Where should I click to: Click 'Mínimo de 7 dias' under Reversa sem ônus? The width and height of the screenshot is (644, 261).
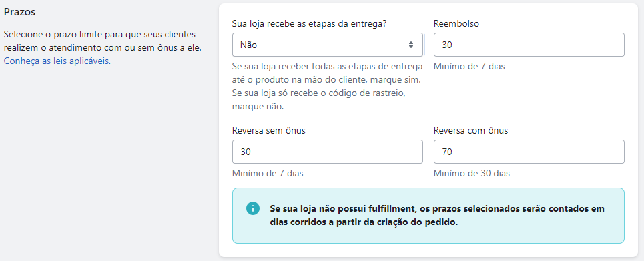[268, 174]
